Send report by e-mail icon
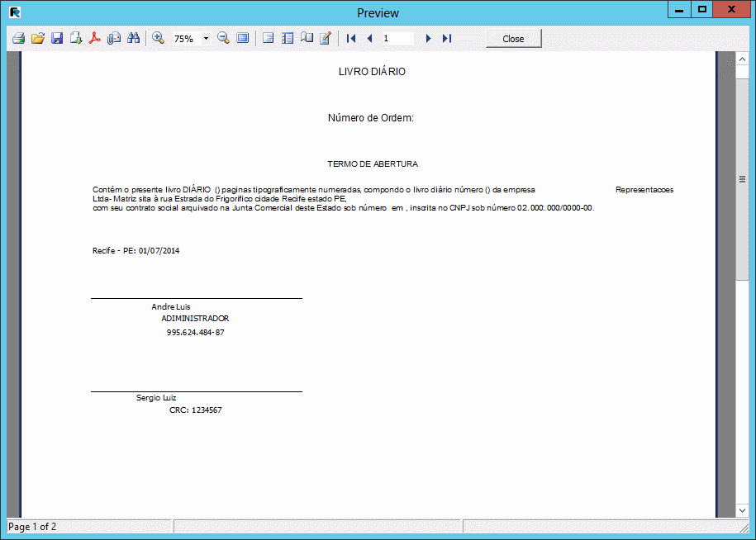Screen dimensions: 756x540 tap(114, 38)
